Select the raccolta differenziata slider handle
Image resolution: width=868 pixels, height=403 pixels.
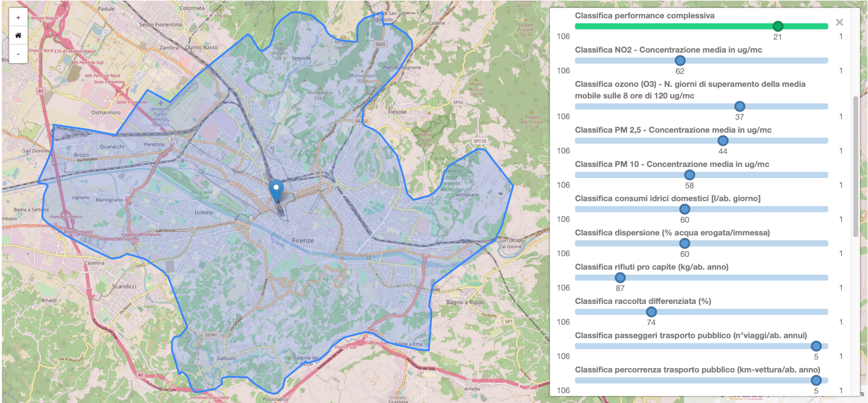coord(651,312)
